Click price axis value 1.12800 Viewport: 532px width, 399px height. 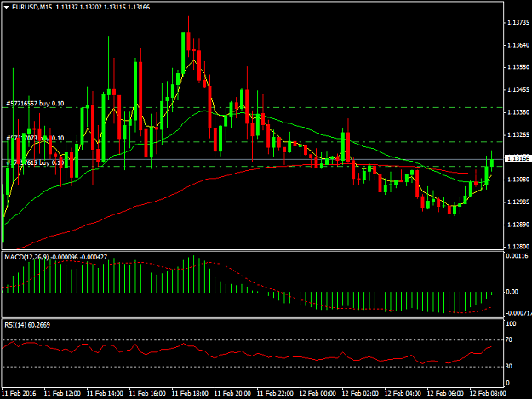click(x=518, y=247)
